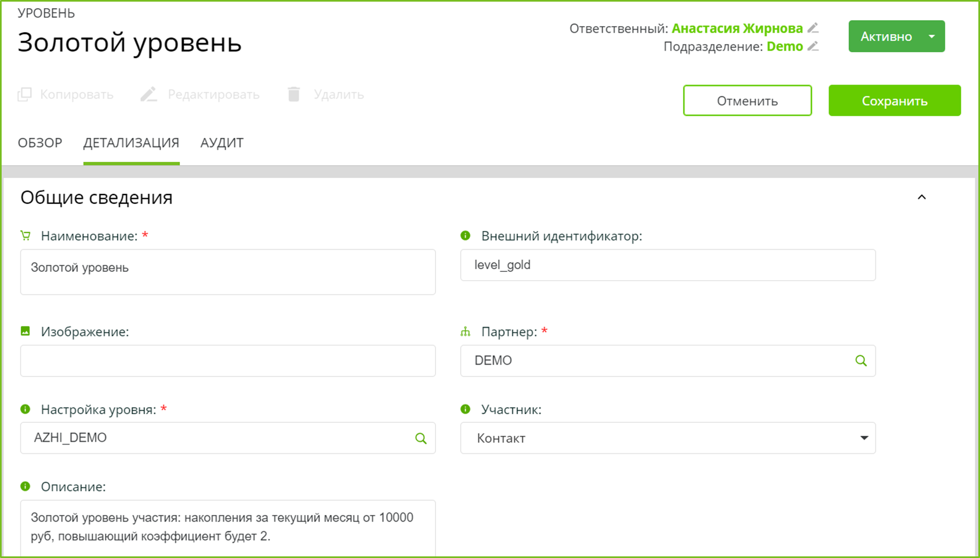Collapse the Общие сведения section
980x558 pixels.
[x=922, y=197]
